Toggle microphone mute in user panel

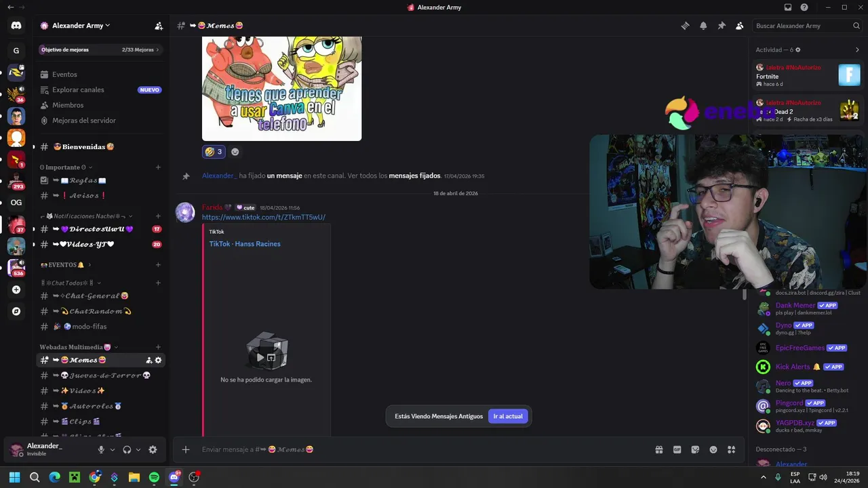tap(101, 449)
